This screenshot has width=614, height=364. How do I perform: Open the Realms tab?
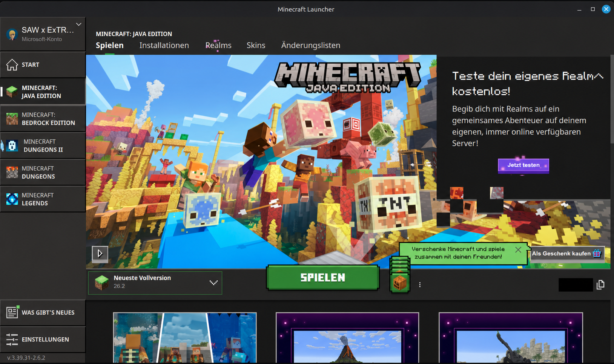pos(218,45)
